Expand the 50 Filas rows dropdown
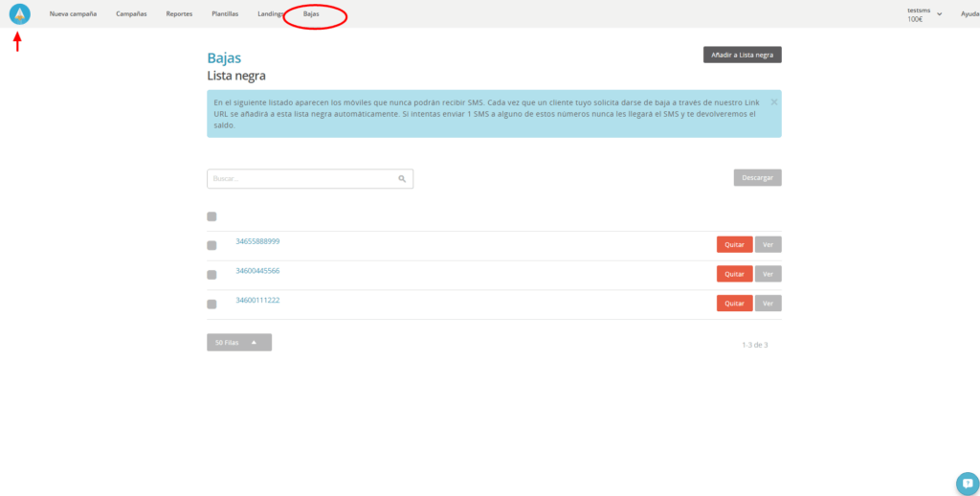The height and width of the screenshot is (496, 980). [x=238, y=343]
